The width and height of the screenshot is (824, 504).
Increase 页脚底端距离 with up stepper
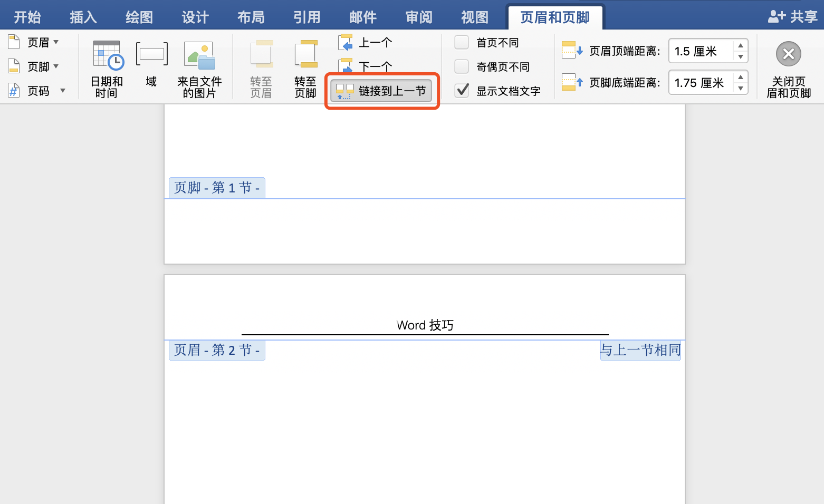pos(741,77)
